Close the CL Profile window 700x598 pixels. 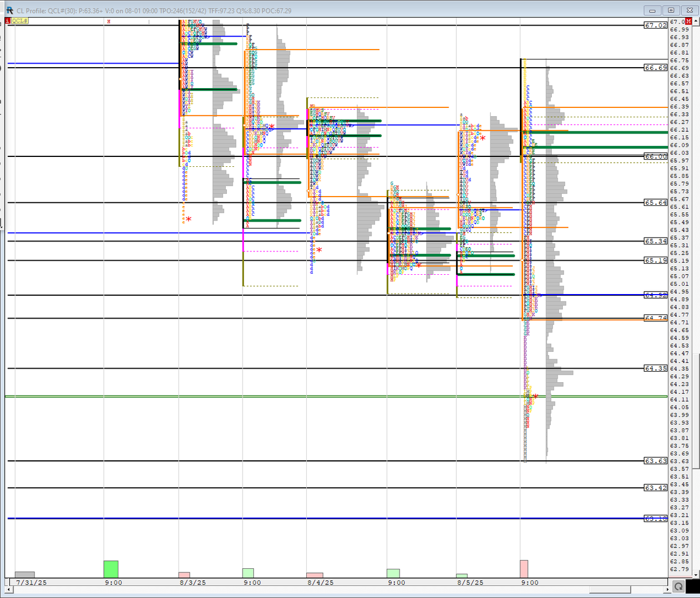tap(689, 11)
